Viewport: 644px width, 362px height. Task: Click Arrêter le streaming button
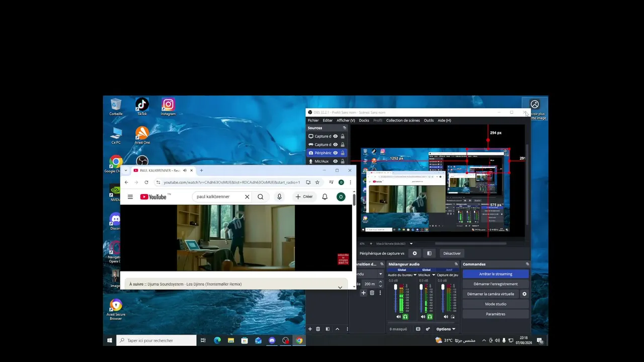[x=496, y=274]
